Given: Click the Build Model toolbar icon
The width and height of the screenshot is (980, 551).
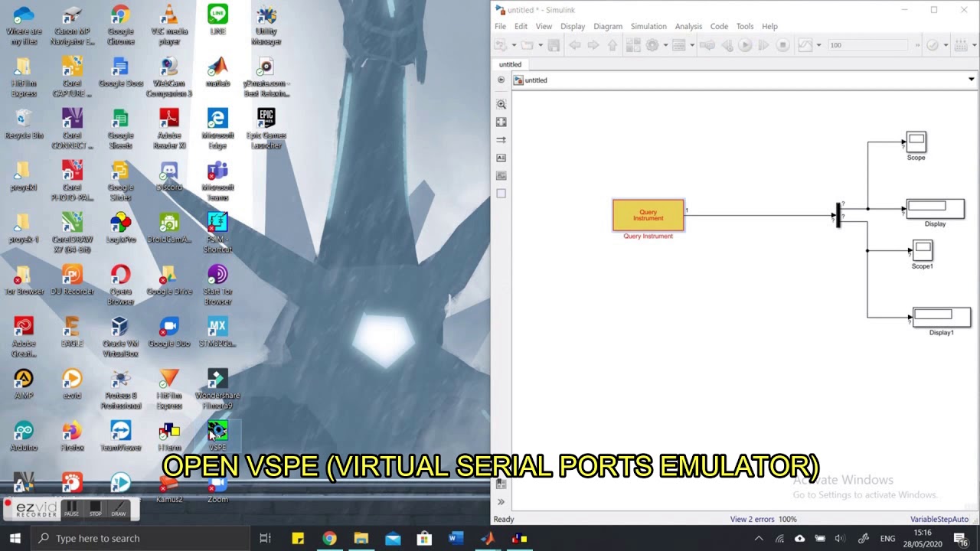Looking at the screenshot, I should coord(960,45).
